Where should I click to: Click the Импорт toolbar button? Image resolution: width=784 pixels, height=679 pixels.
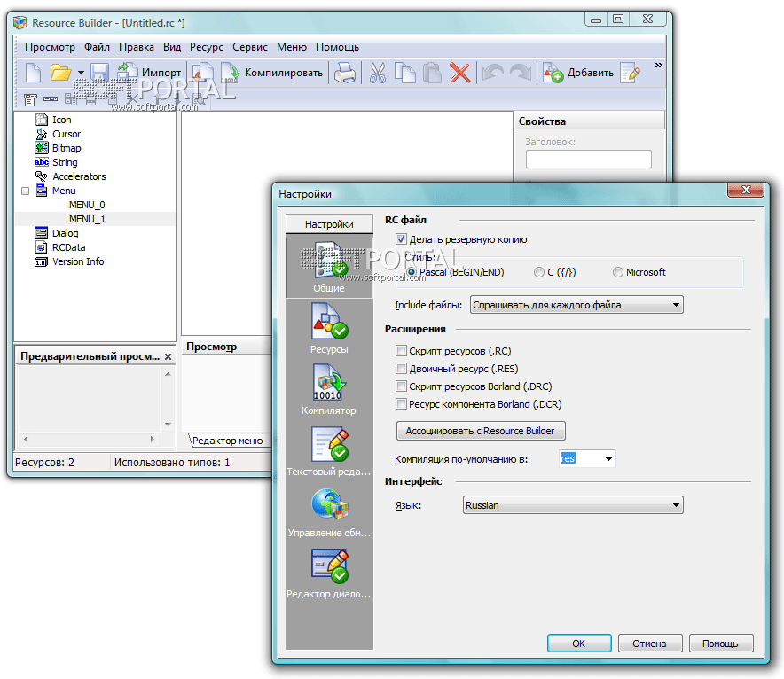click(x=150, y=73)
